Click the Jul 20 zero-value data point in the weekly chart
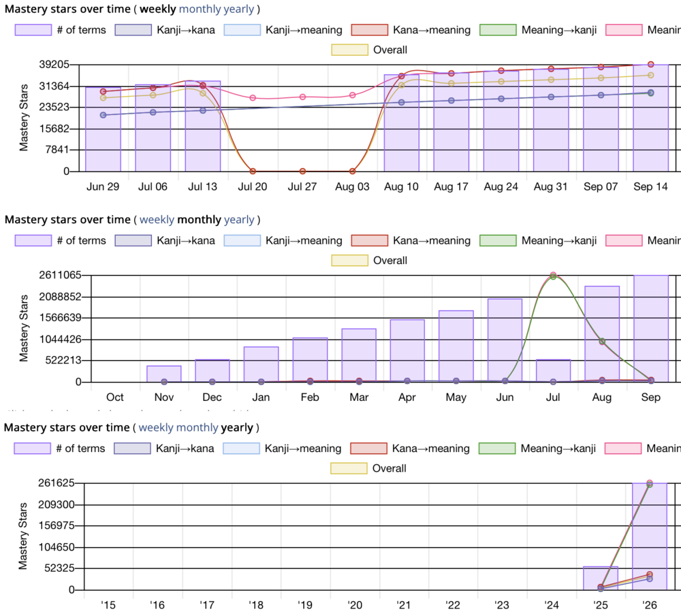 click(x=253, y=172)
